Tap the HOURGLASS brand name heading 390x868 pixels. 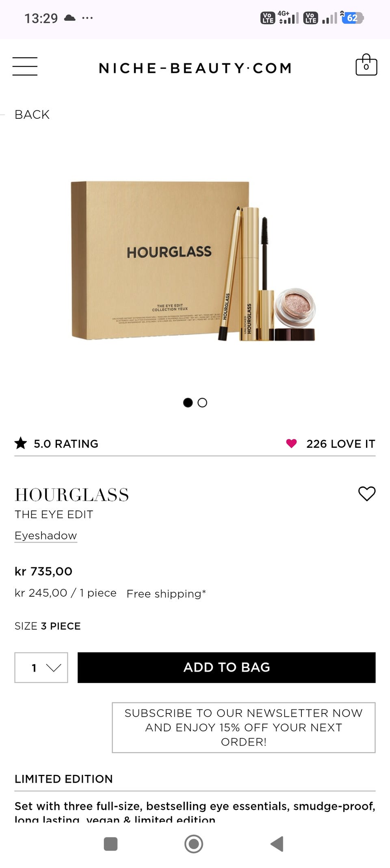pos(72,495)
